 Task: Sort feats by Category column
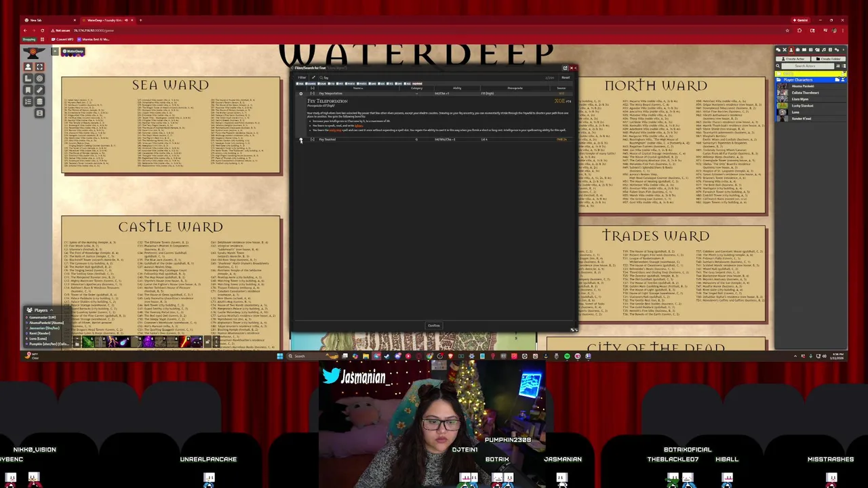[417, 88]
